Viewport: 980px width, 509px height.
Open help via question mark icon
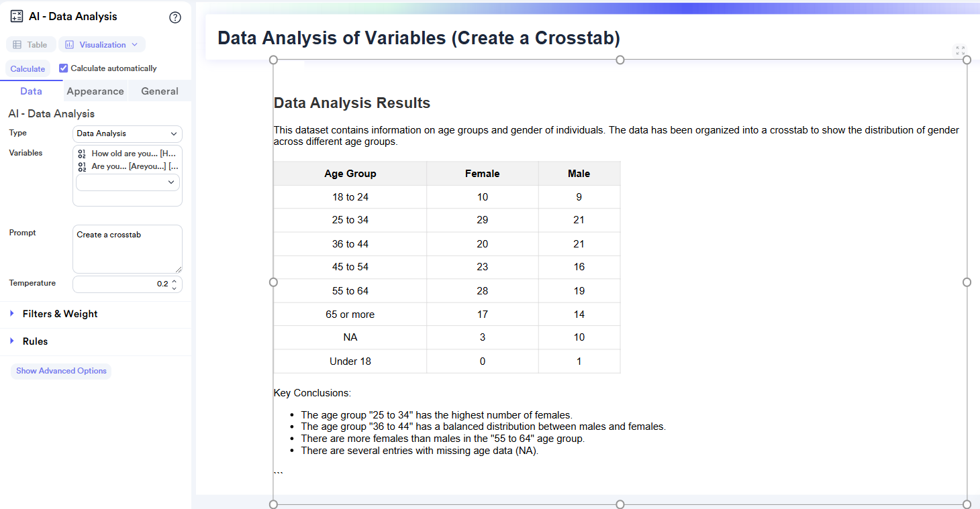pos(175,17)
